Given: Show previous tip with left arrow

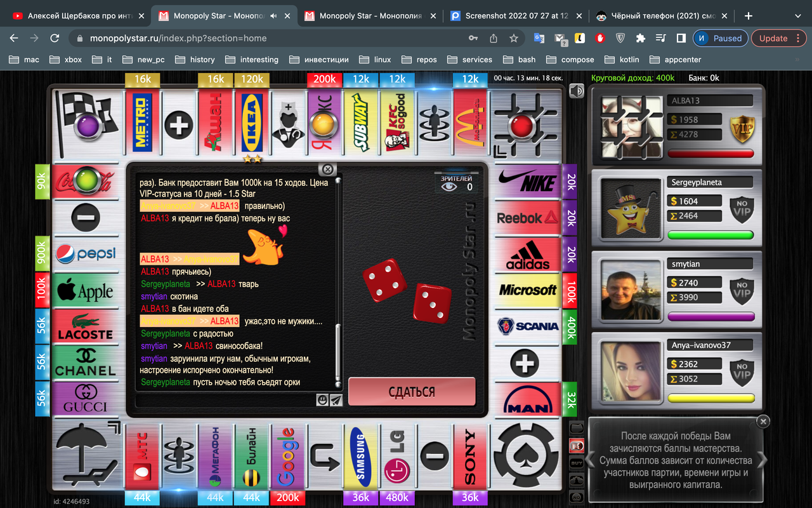Looking at the screenshot, I should pyautogui.click(x=591, y=460).
